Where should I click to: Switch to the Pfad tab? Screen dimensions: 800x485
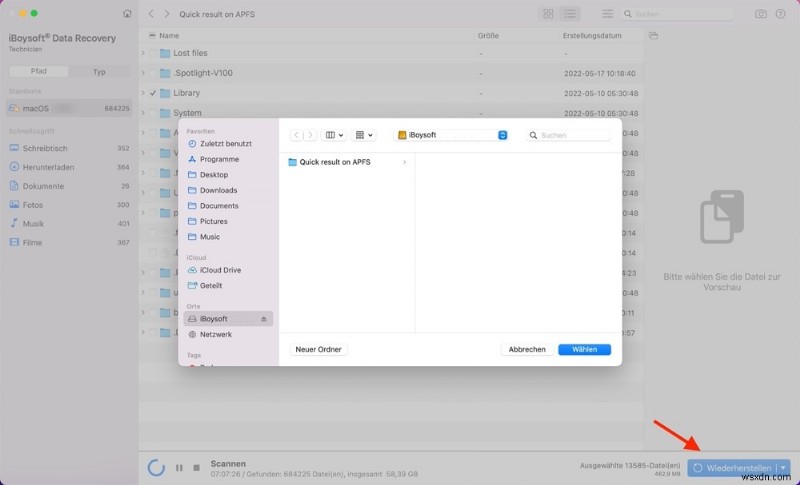click(x=39, y=71)
